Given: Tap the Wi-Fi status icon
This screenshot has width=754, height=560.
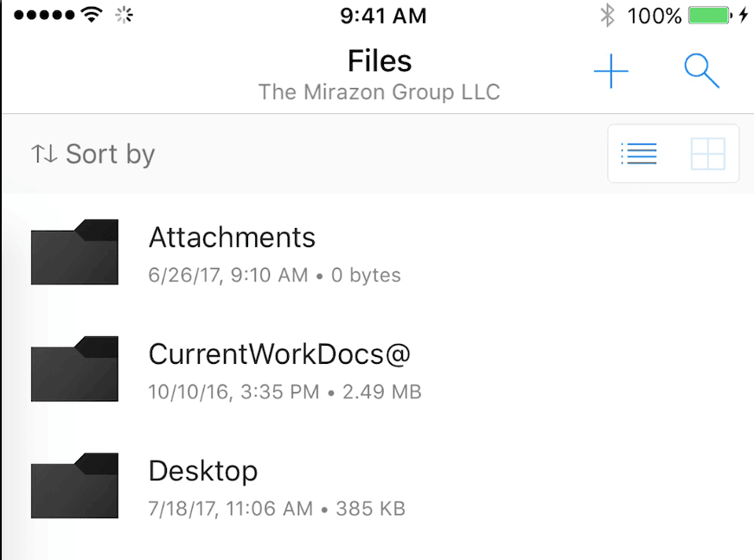Looking at the screenshot, I should (92, 15).
